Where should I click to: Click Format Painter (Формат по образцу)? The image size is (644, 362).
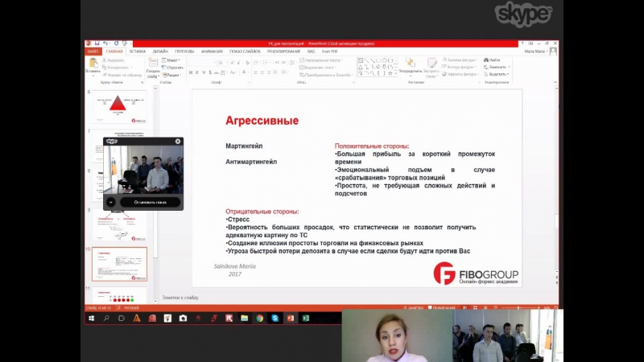tap(122, 75)
